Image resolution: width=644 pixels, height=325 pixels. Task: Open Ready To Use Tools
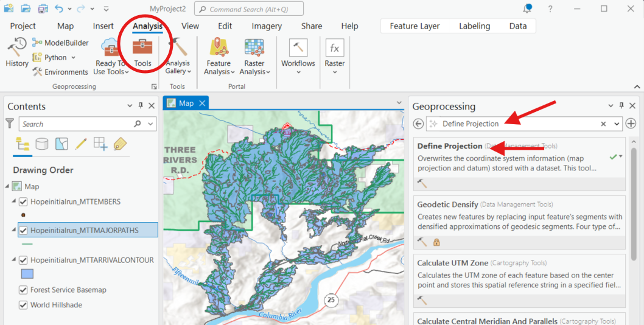click(111, 56)
